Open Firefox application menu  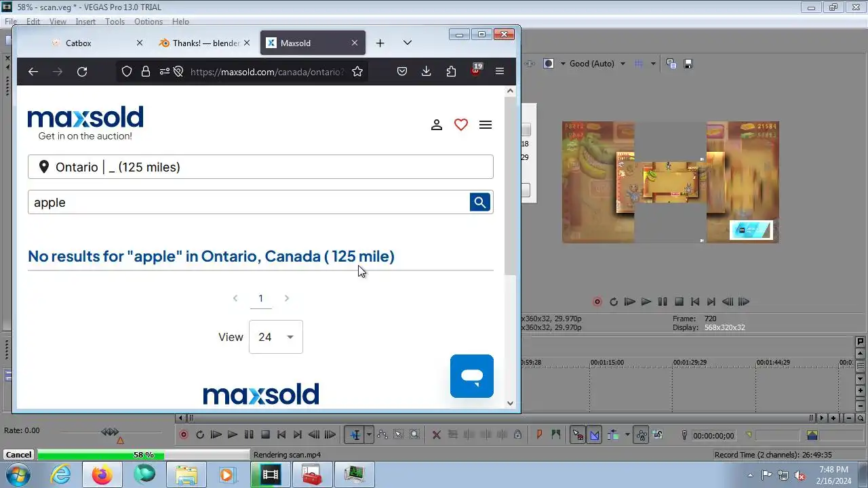click(500, 71)
